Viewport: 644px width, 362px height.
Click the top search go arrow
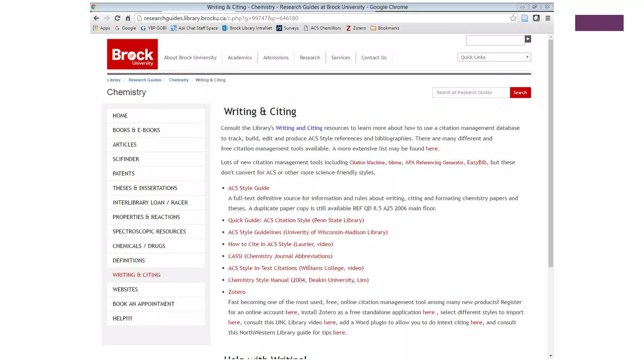coord(528,39)
